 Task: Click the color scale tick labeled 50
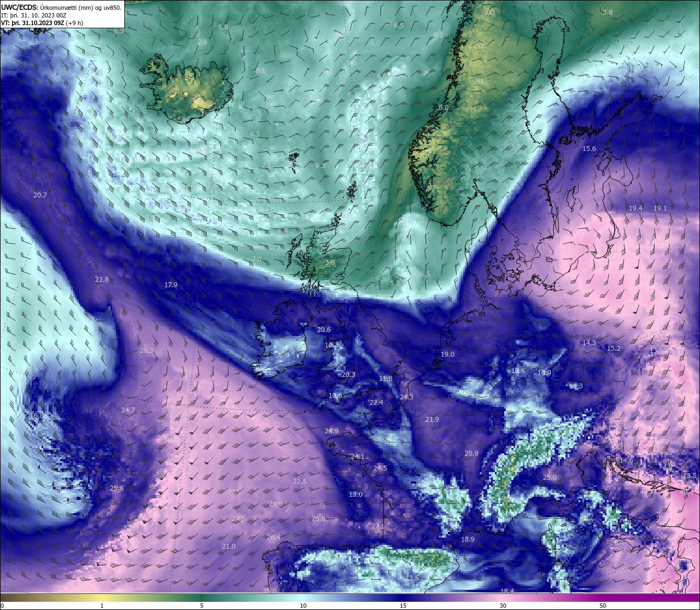tap(603, 605)
